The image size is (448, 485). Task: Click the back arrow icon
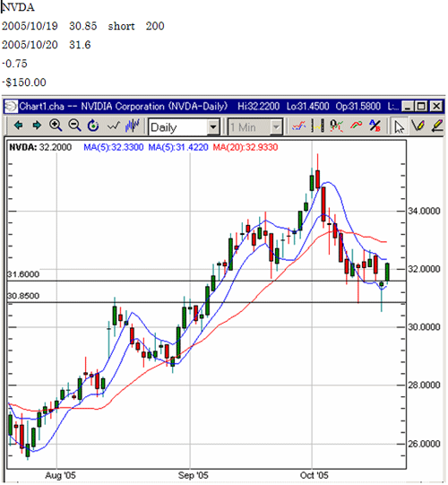[19, 126]
